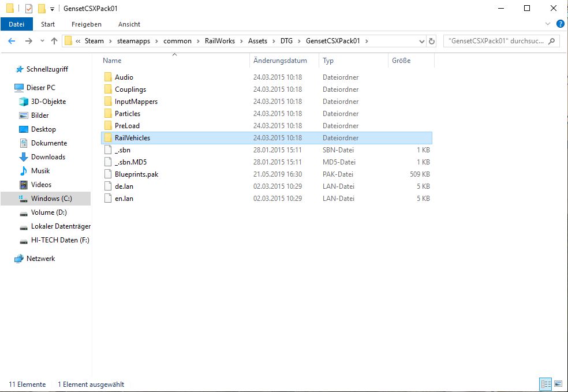
Task: Open the quick access toolbar customize dropdown
Action: pyautogui.click(x=52, y=9)
